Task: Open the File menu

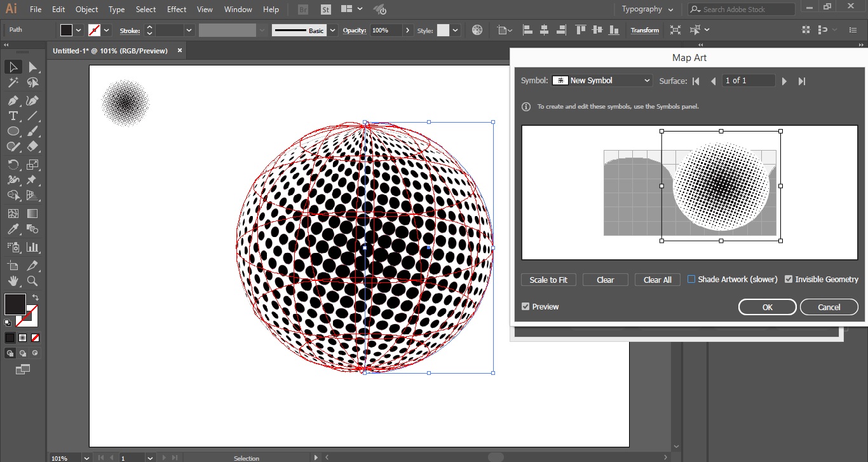Action: click(36, 10)
